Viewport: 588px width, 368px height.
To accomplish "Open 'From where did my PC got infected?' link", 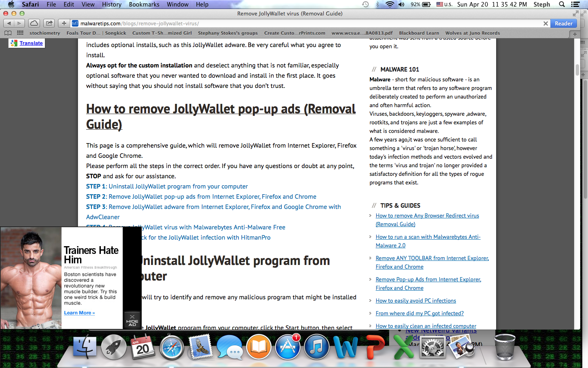I will pos(420,313).
